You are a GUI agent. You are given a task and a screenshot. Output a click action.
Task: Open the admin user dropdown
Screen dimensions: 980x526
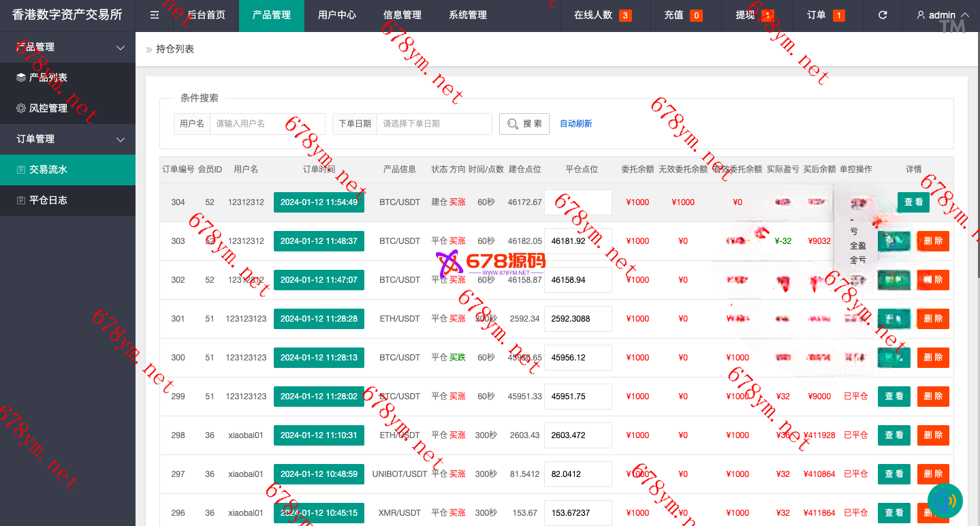tap(943, 15)
